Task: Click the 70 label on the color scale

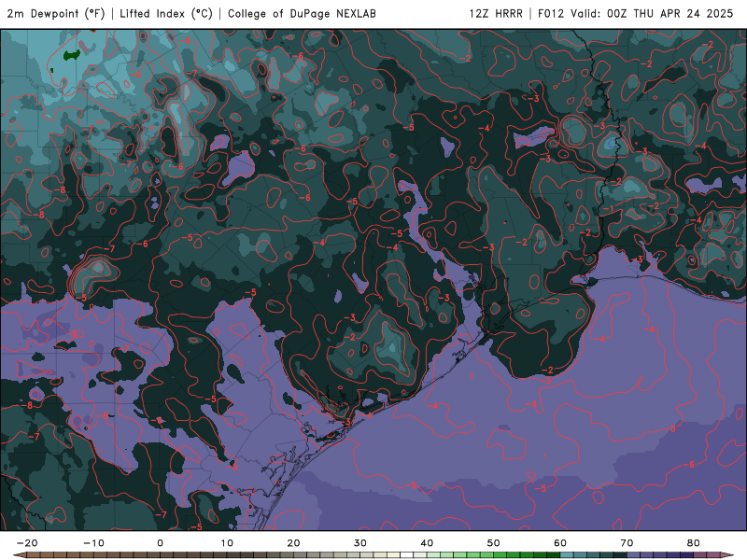Action: 627,543
